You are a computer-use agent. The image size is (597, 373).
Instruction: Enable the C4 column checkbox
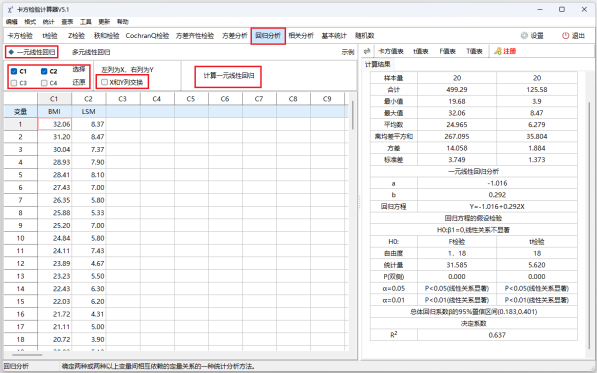(44, 83)
